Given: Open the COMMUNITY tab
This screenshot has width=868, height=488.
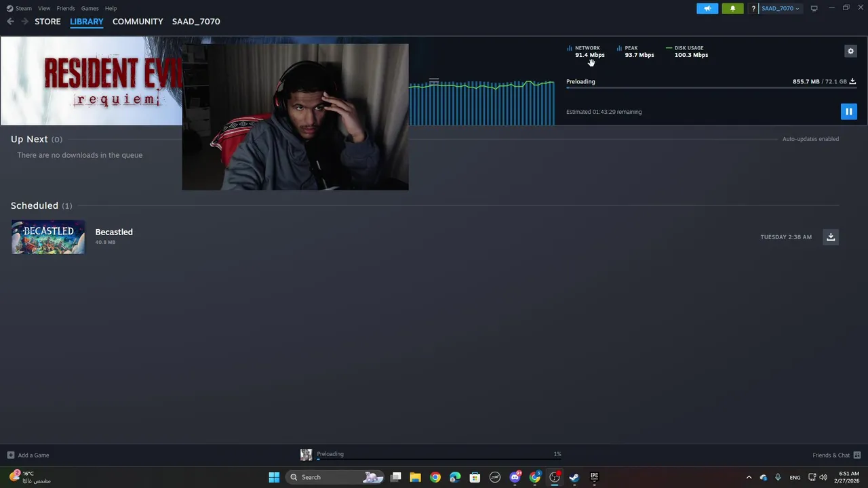Looking at the screenshot, I should click(x=138, y=22).
